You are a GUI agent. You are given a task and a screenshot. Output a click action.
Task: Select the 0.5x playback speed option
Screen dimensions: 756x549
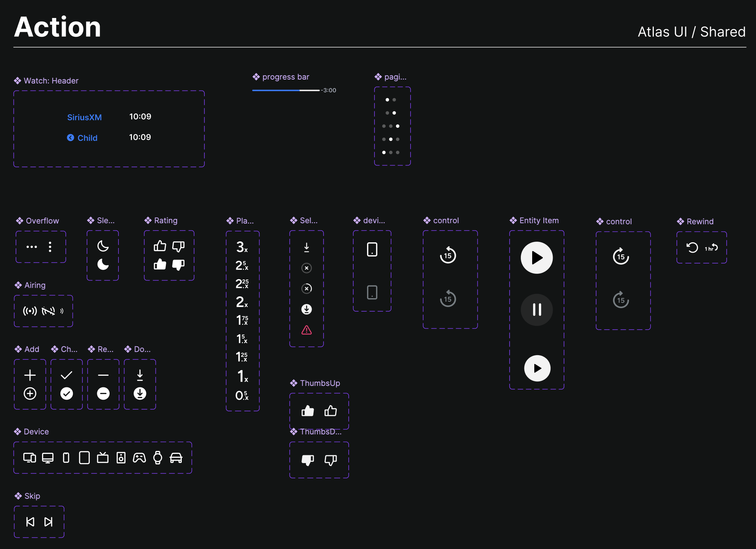(242, 395)
